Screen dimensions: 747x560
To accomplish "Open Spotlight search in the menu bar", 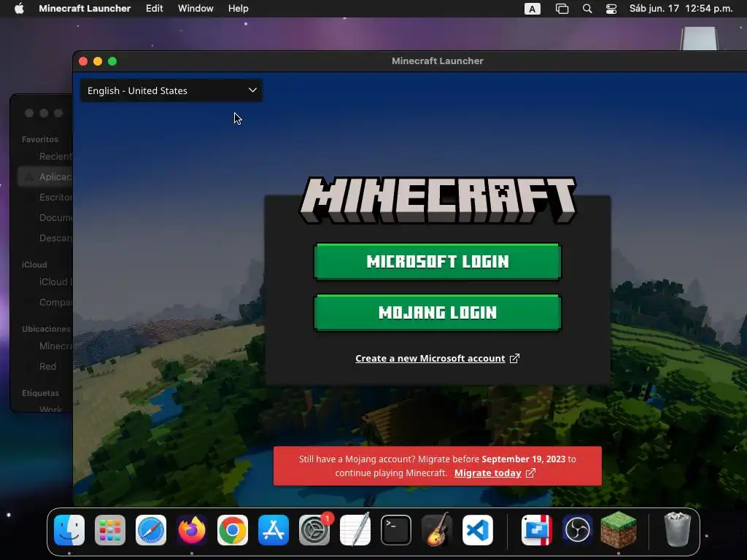I will pyautogui.click(x=587, y=9).
